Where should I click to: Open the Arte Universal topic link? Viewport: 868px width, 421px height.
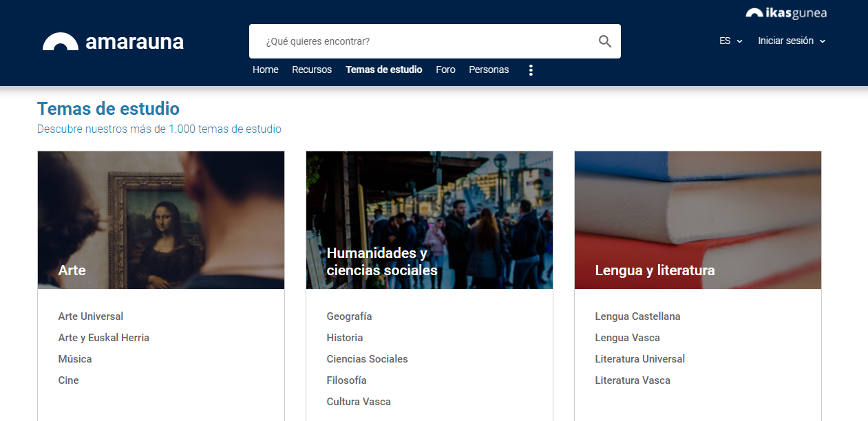pos(91,316)
